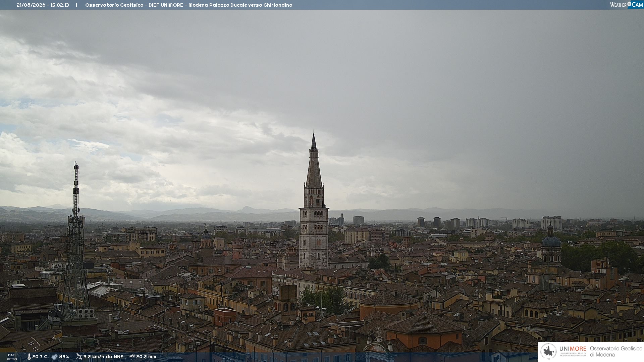Click the Osservatorio Geofisico camera title text

click(189, 5)
